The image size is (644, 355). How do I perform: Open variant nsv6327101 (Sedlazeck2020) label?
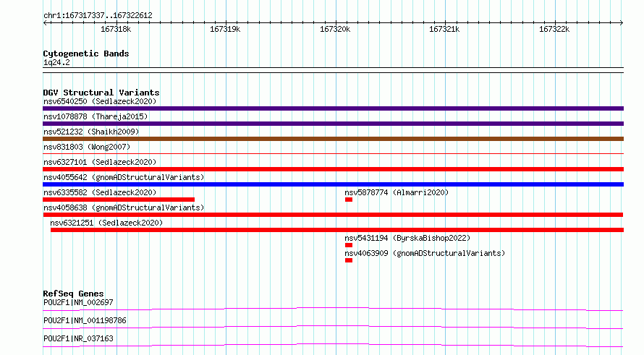pyautogui.click(x=100, y=162)
